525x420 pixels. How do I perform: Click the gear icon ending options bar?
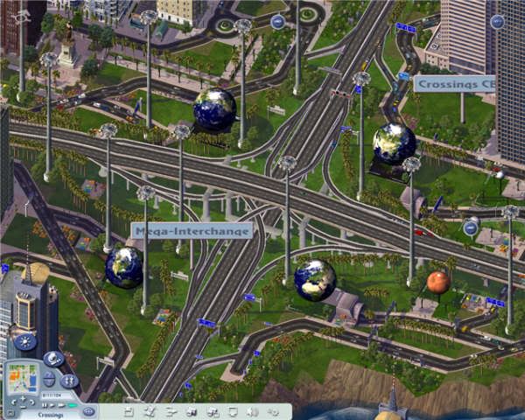tap(274, 412)
